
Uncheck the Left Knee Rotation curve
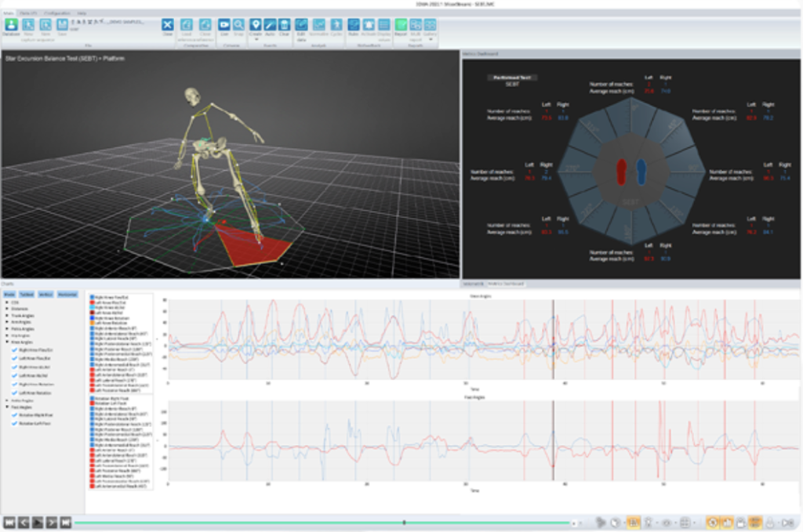(13, 393)
